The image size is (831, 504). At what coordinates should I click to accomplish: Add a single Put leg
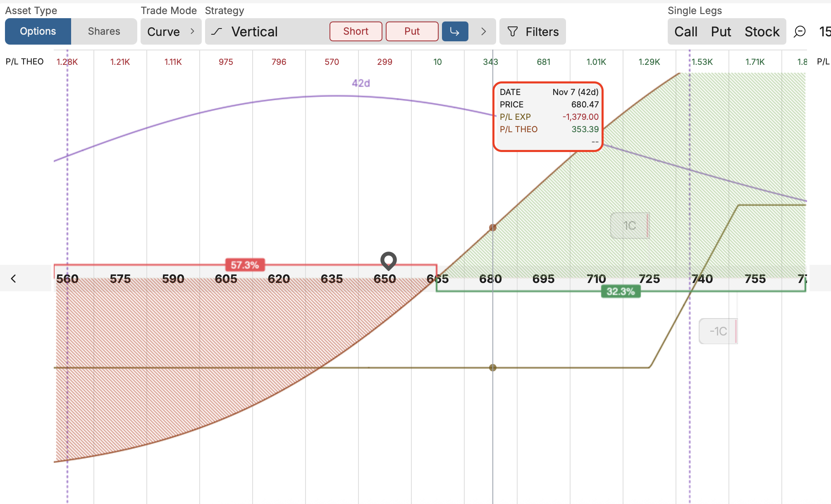(721, 31)
